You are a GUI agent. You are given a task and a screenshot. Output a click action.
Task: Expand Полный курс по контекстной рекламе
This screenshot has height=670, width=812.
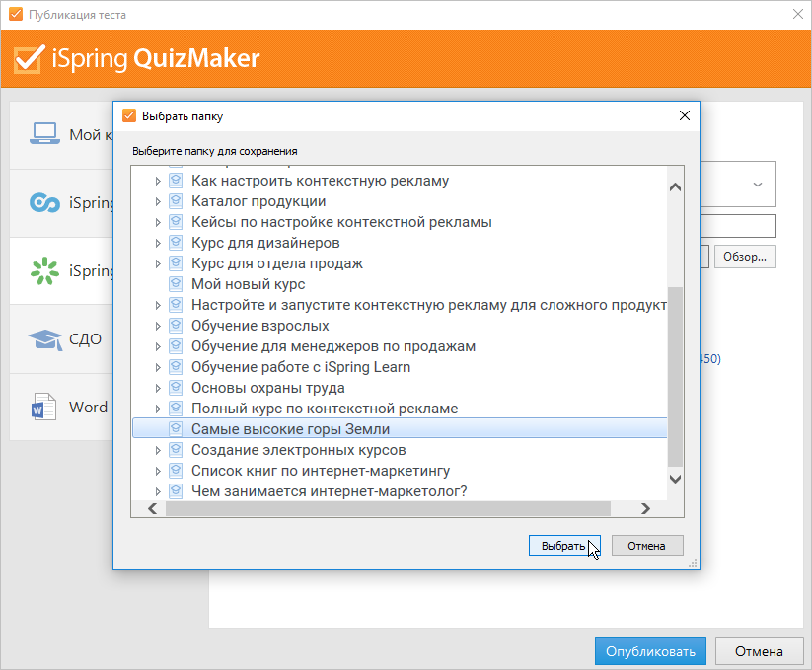click(158, 409)
